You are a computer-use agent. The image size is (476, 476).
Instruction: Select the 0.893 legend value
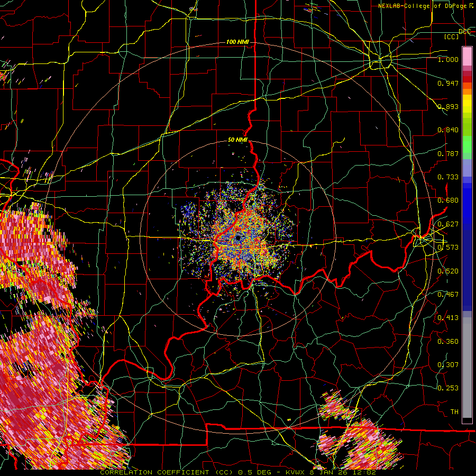pos(448,106)
